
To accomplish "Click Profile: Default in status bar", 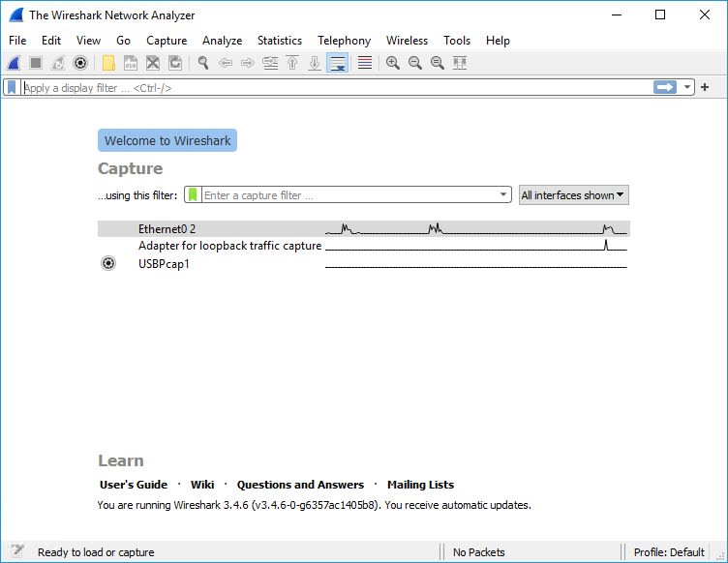I will [x=669, y=551].
